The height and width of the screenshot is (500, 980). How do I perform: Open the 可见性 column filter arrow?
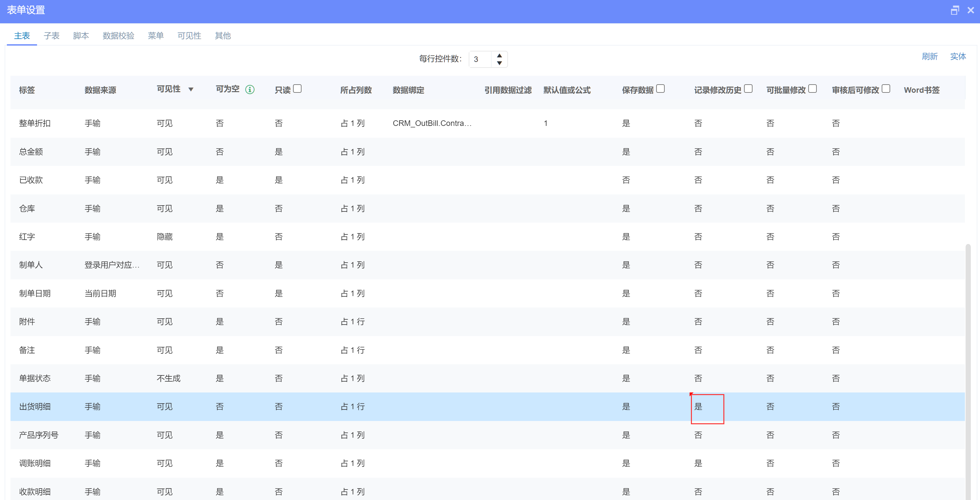[x=191, y=90]
